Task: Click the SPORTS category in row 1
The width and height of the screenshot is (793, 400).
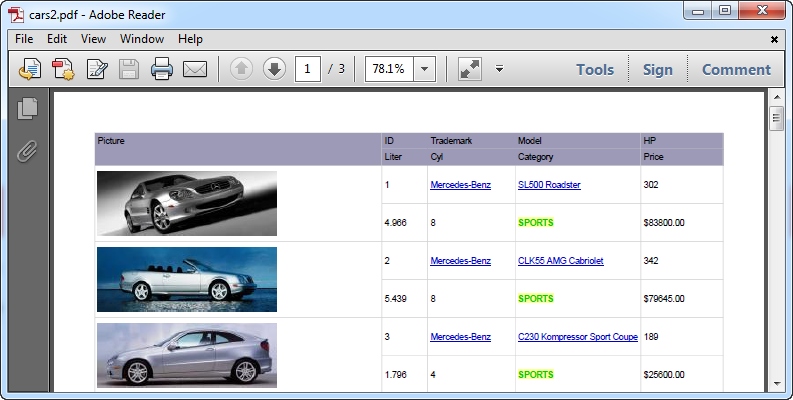Action: 536,223
